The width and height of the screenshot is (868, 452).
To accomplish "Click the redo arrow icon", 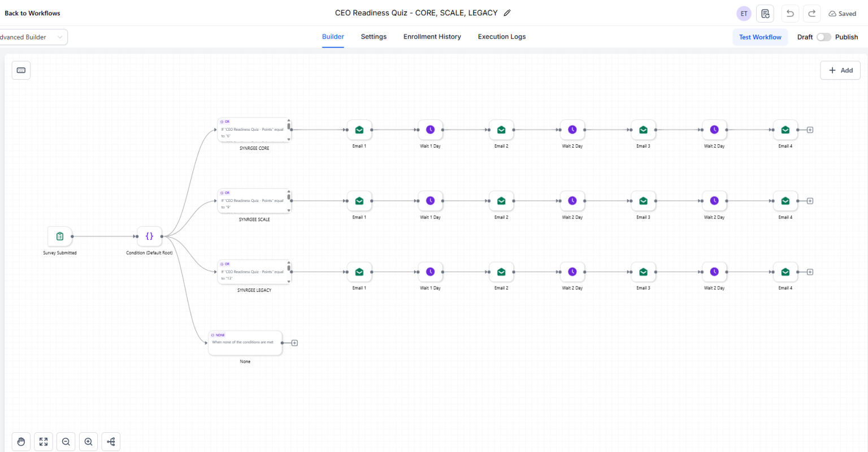I will click(812, 14).
